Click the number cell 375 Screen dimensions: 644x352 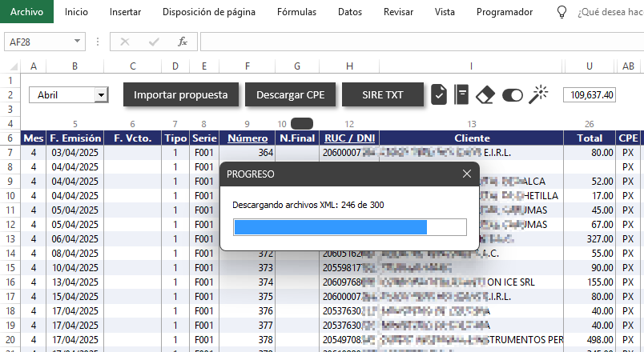tap(248, 297)
